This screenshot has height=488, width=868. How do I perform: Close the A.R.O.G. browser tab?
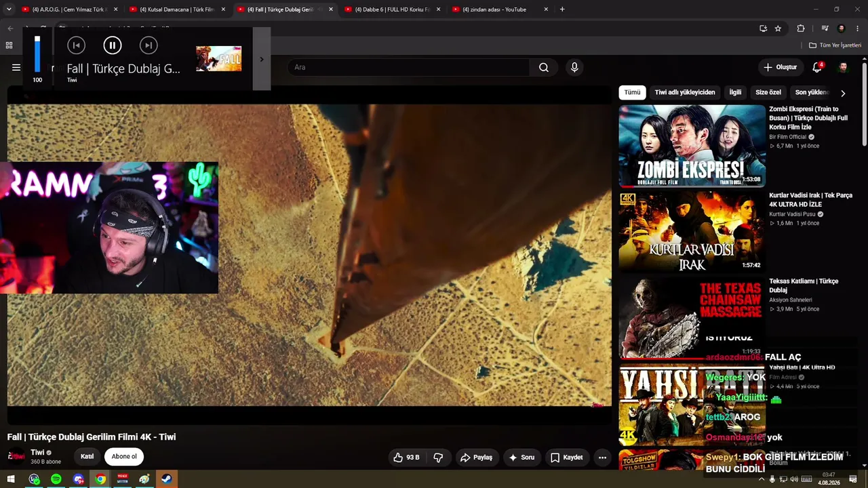(116, 9)
